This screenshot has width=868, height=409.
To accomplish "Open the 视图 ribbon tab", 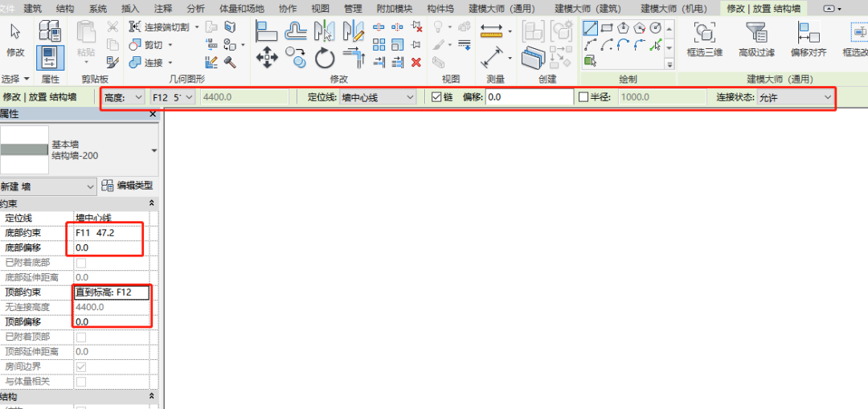I will (x=320, y=8).
